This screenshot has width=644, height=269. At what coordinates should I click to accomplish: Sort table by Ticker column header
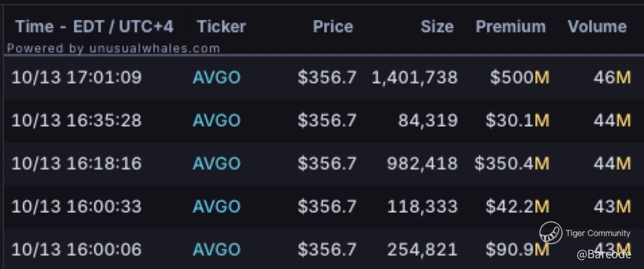click(221, 27)
